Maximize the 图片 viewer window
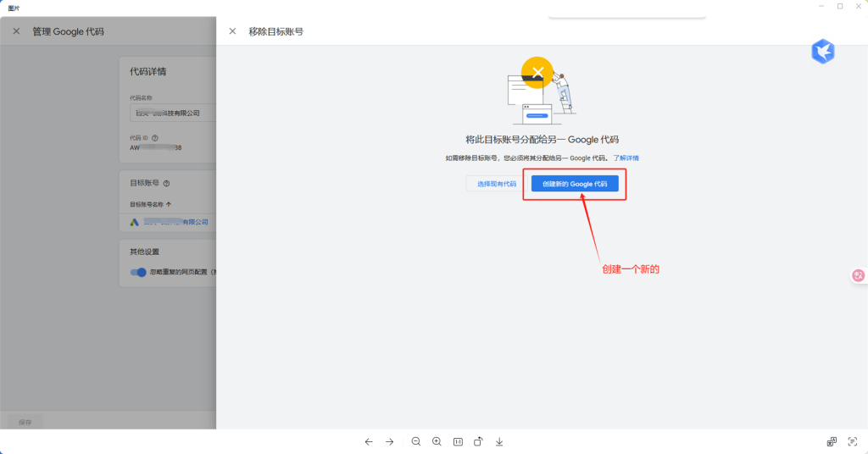This screenshot has height=454, width=868. tap(840, 6)
